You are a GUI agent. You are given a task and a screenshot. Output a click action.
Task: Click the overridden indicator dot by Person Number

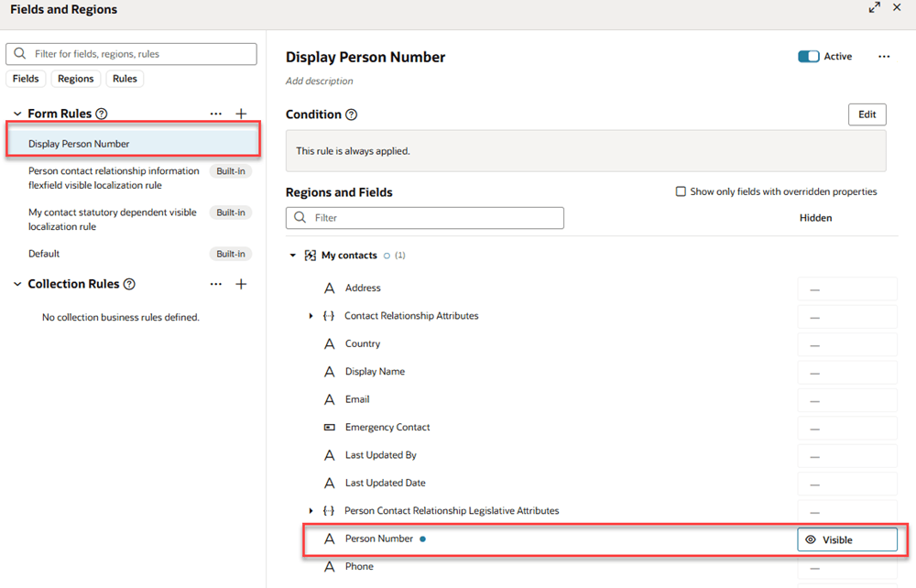(423, 539)
